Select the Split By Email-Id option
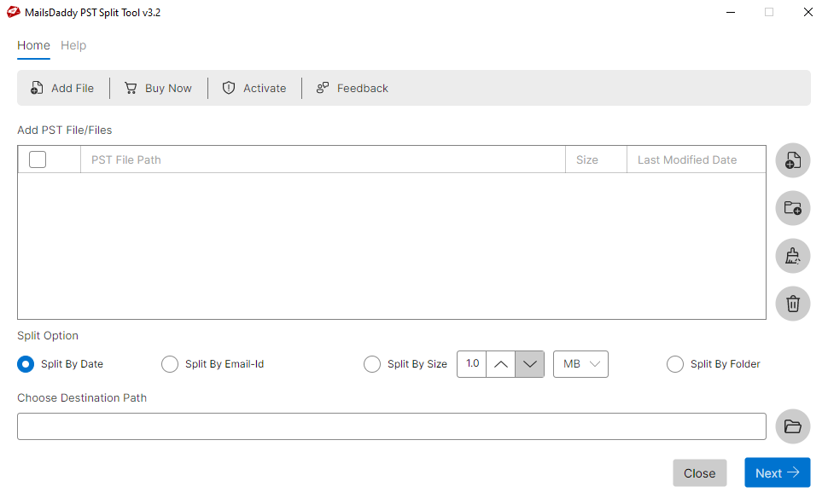This screenshot has height=504, width=828. point(213,364)
